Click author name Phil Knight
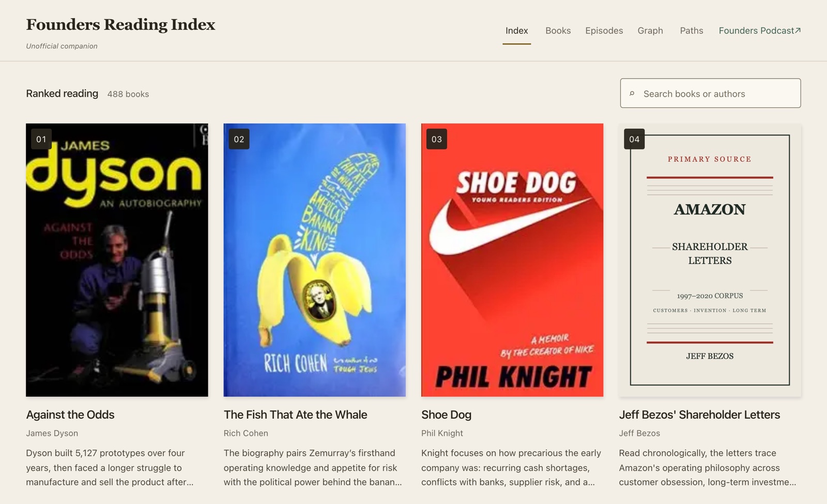 click(442, 433)
